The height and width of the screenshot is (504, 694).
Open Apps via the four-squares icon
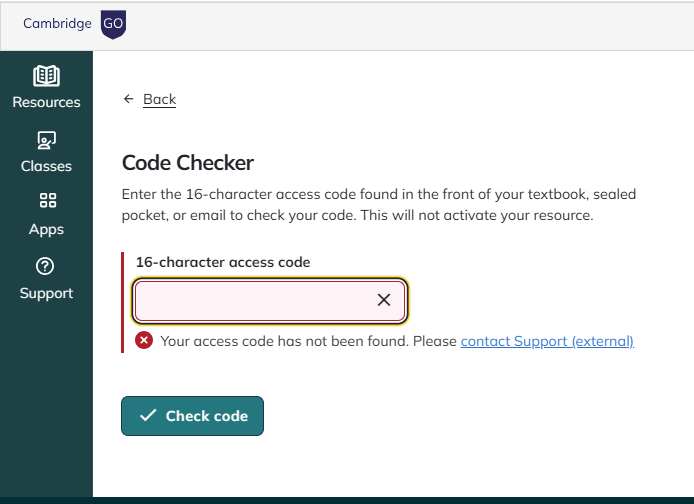(47, 201)
